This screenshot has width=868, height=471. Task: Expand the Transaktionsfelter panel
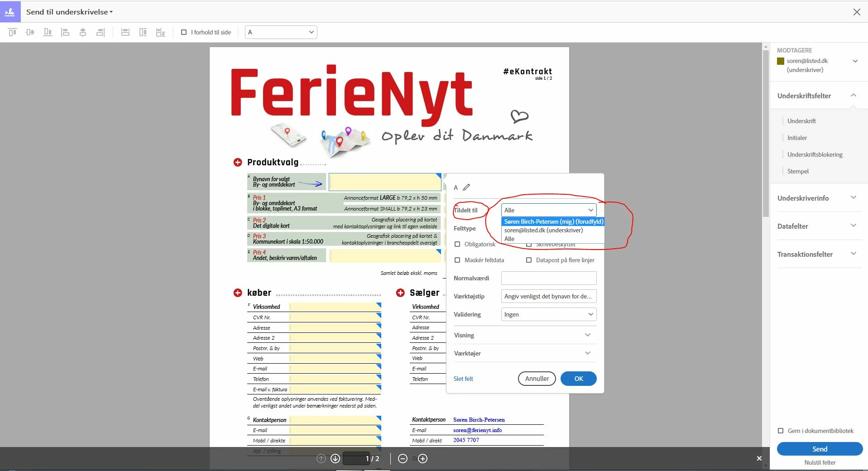853,254
